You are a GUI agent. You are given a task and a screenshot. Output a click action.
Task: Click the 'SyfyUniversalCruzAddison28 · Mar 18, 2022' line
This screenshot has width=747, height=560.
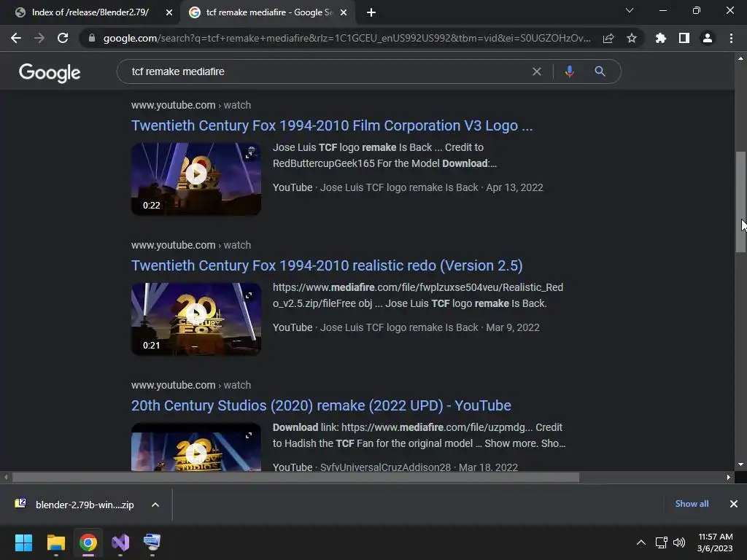point(419,467)
